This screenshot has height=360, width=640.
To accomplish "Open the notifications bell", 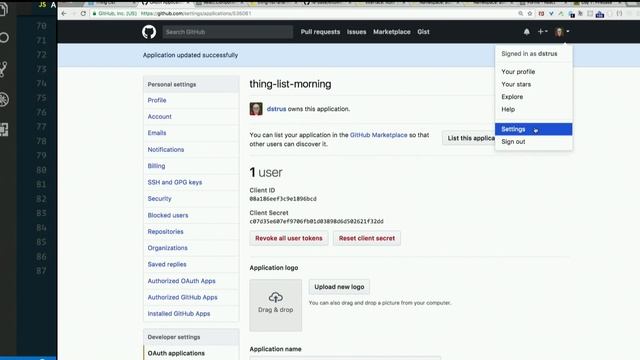I will coord(527,31).
